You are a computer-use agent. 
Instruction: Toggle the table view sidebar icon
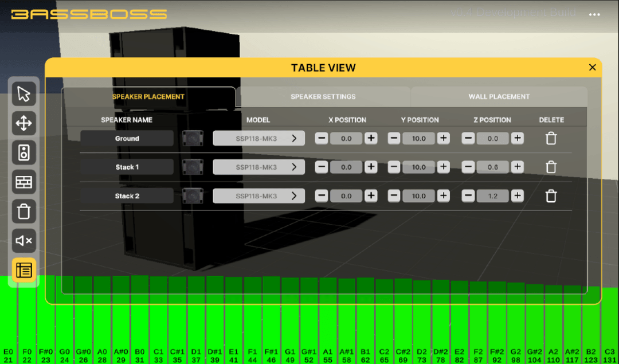[24, 271]
